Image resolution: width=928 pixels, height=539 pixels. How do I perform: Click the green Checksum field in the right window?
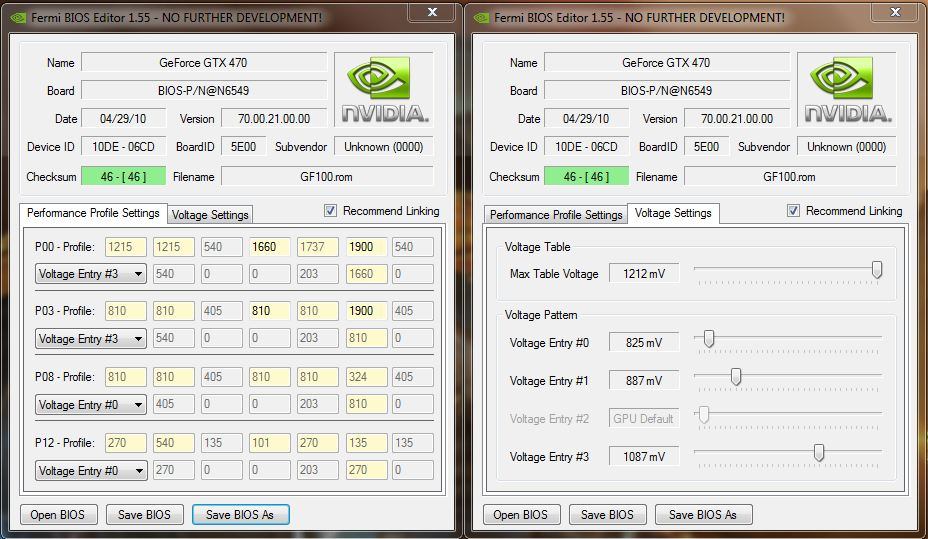click(x=587, y=176)
